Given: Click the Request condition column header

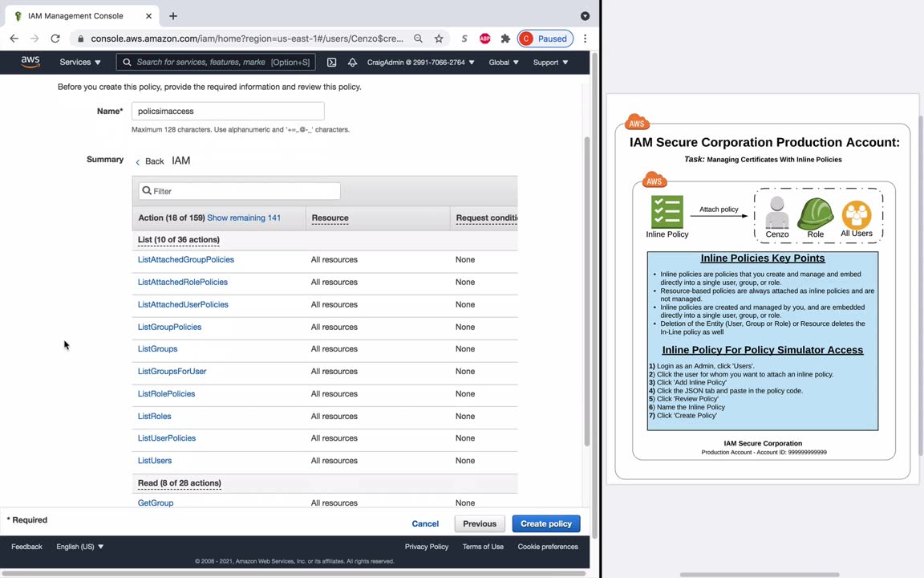Looking at the screenshot, I should pyautogui.click(x=486, y=218).
